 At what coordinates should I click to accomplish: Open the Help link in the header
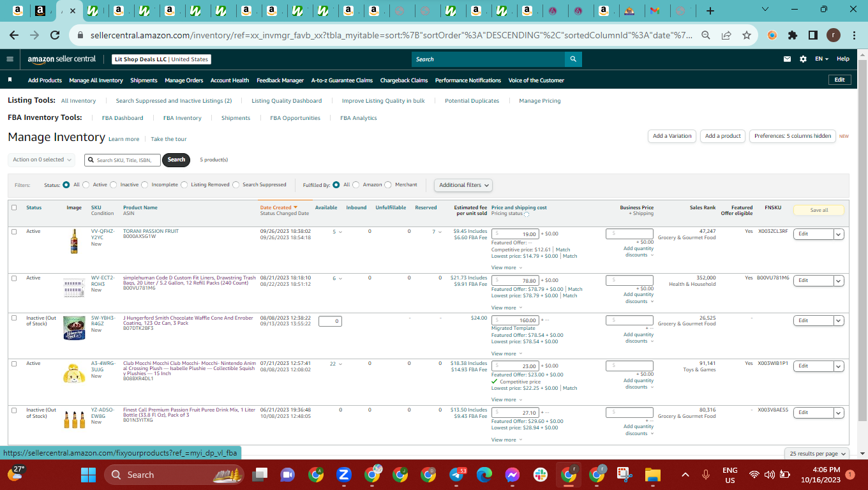coord(843,59)
